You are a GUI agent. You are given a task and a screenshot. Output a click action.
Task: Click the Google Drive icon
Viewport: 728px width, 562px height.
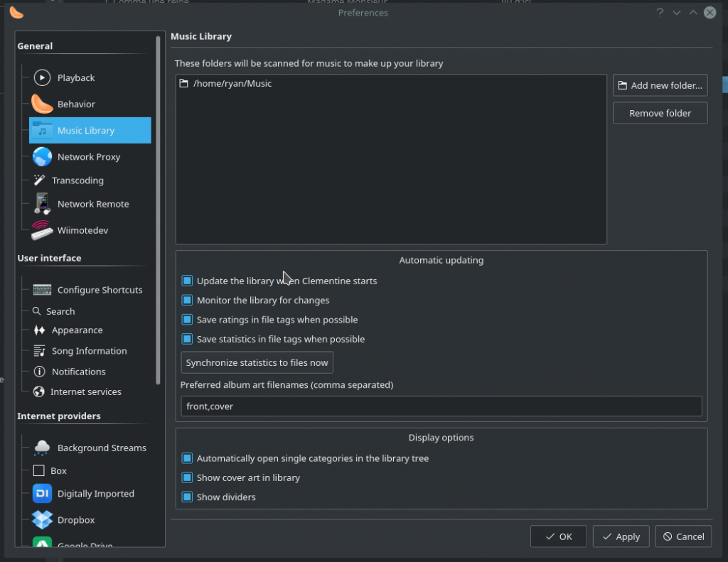tap(42, 541)
